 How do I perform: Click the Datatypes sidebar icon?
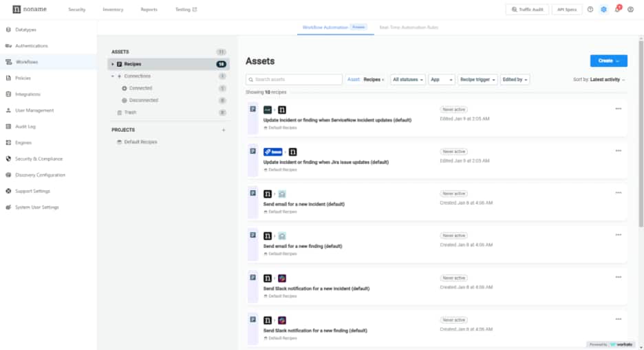point(8,30)
